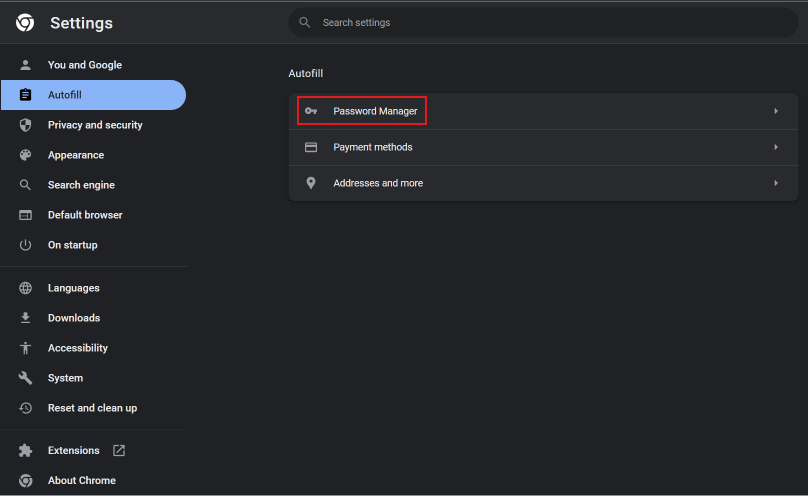808x496 pixels.
Task: Click the window icon for Default browser
Action: (x=25, y=215)
